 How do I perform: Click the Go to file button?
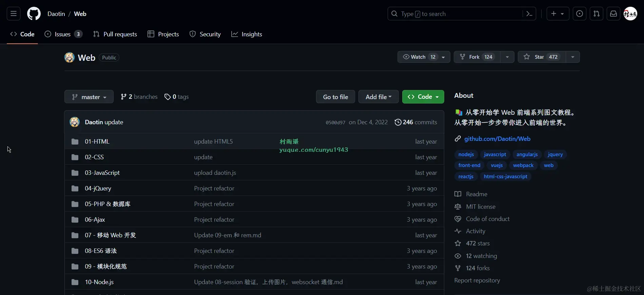pos(335,97)
